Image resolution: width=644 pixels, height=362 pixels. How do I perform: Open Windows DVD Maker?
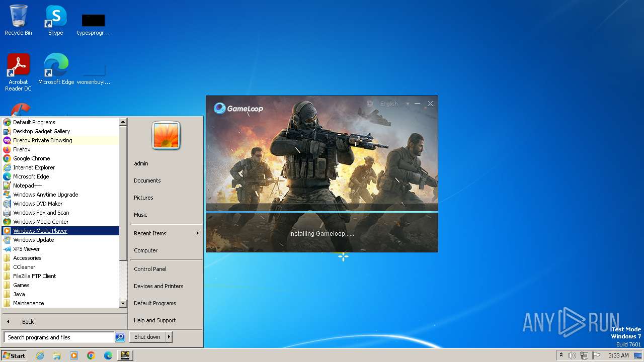60,204
